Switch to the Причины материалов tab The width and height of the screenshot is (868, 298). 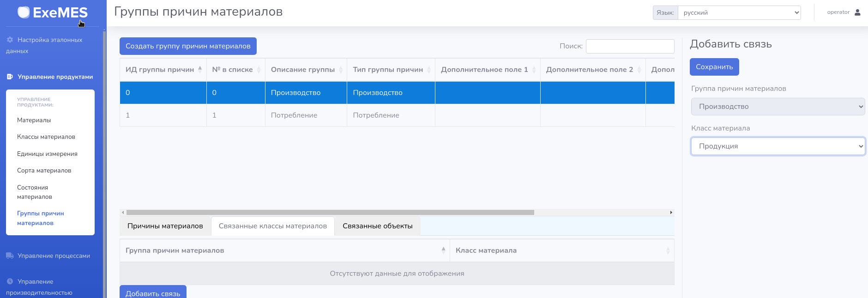coord(165,226)
